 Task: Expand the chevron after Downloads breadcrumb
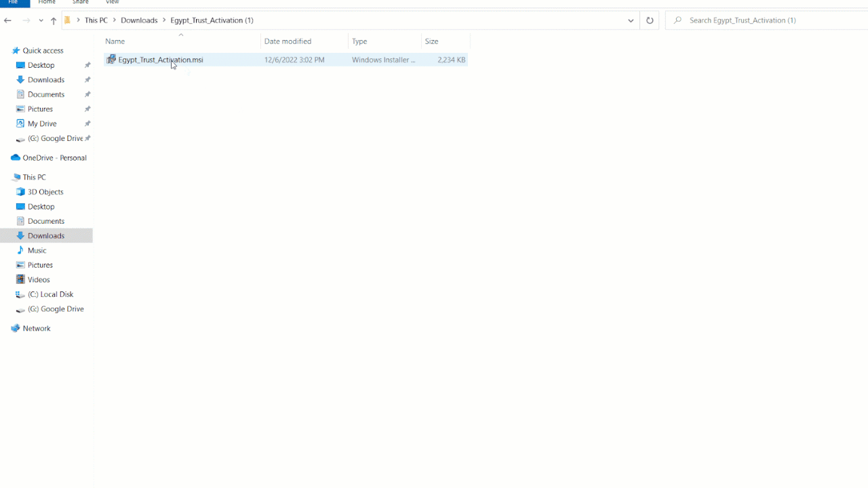click(x=164, y=20)
